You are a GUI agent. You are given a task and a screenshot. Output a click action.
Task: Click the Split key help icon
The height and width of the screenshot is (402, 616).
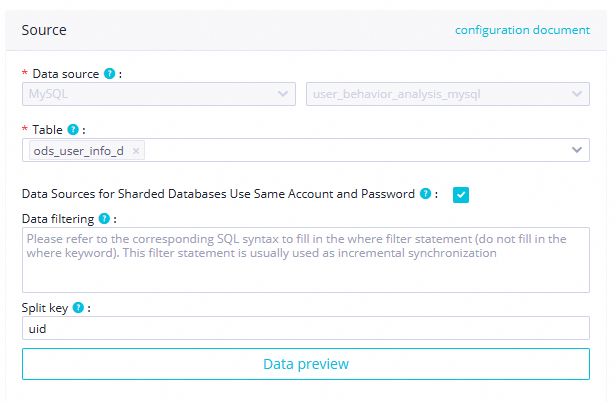(78, 308)
